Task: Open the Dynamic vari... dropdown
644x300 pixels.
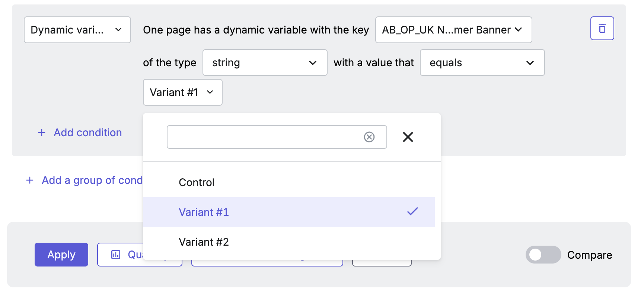Action: (77, 30)
